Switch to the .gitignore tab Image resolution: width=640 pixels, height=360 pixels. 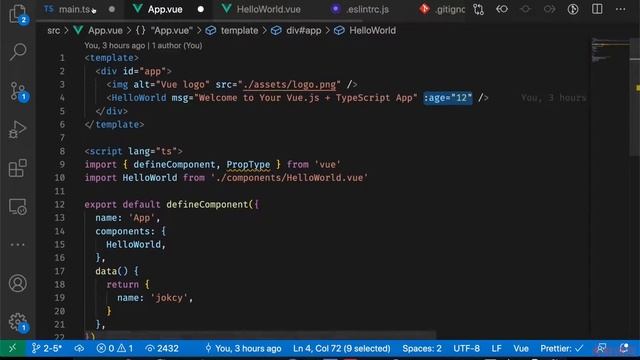coord(449,9)
